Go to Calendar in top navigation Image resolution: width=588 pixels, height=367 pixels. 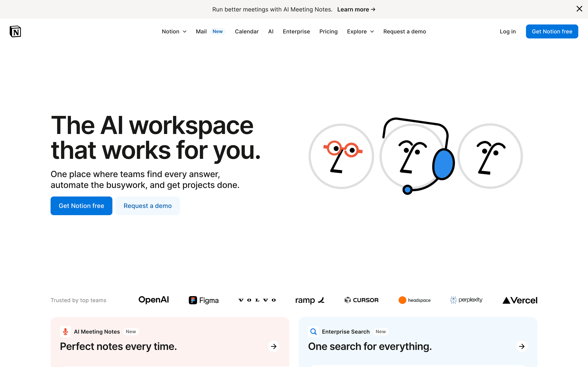point(247,31)
